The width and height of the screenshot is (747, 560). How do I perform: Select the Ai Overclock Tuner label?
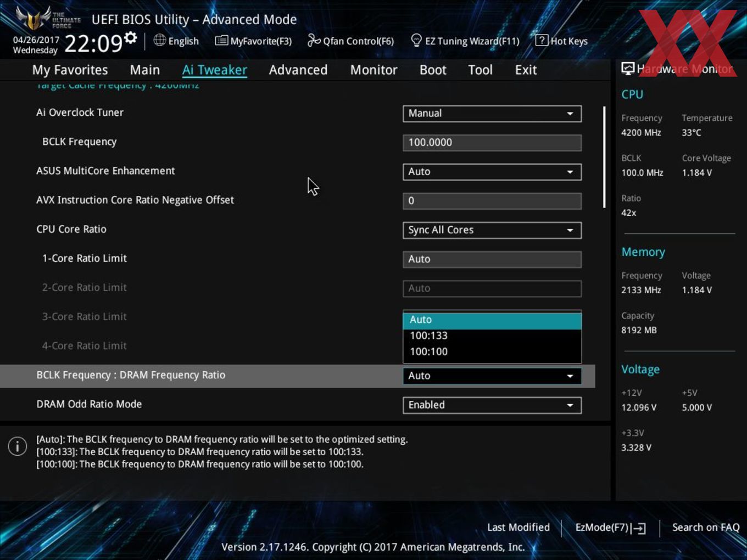tap(80, 113)
